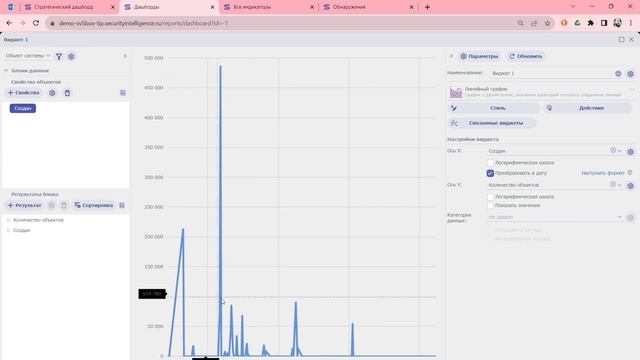
Task: Bookmark this page with the star icon
Action: coord(547,23)
